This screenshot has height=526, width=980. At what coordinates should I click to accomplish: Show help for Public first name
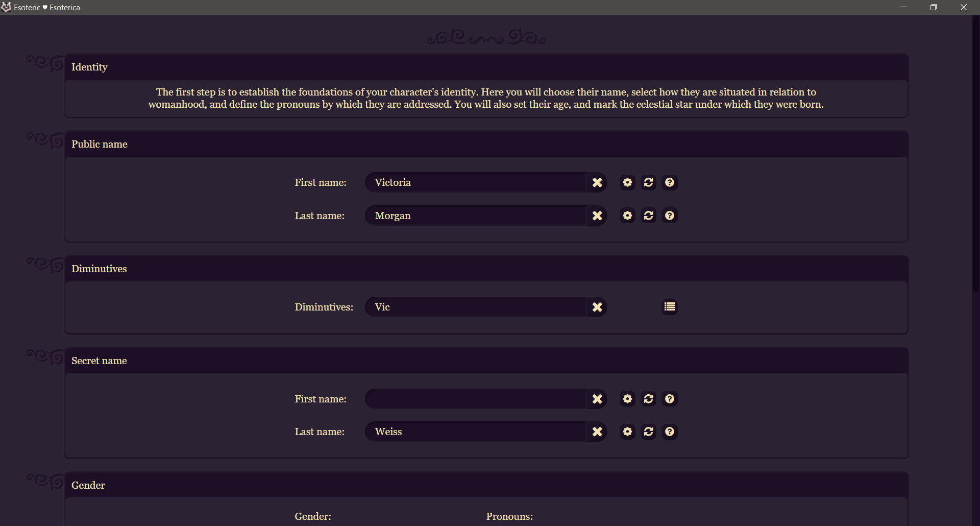[670, 182]
